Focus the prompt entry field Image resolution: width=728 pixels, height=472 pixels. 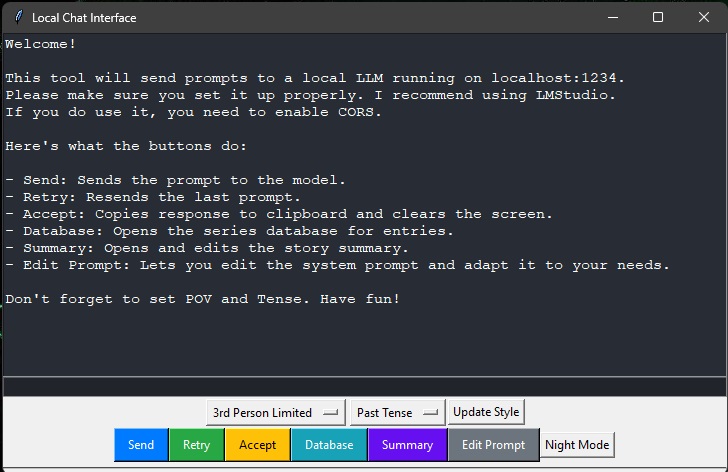[x=363, y=386]
